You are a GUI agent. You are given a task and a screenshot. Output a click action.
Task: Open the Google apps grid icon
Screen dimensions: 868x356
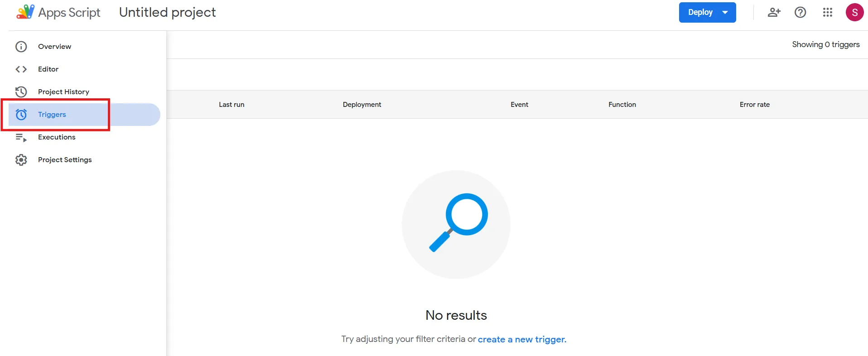[x=828, y=12]
